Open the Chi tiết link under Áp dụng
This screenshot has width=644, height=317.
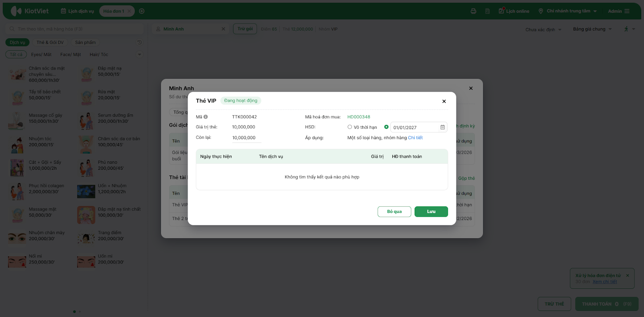415,138
